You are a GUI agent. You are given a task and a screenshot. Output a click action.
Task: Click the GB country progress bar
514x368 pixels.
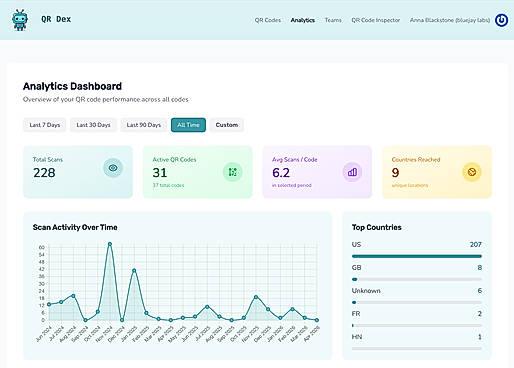[417, 279]
